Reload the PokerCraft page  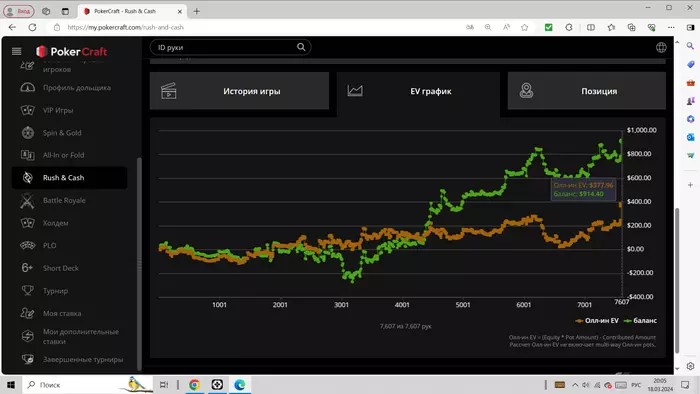[x=33, y=27]
